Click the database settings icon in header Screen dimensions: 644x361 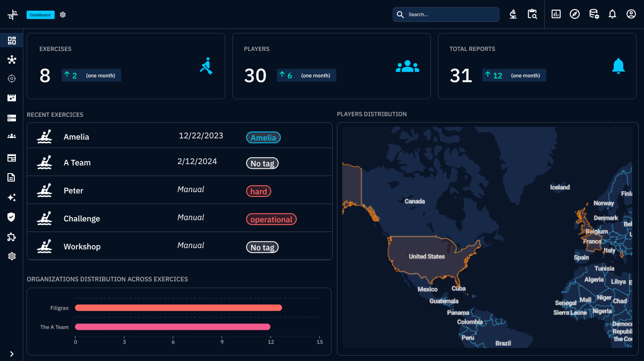point(594,14)
